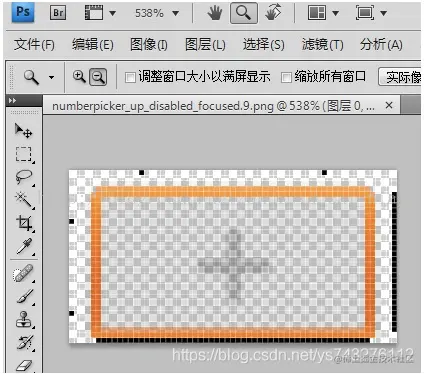Open the tool preset picker arrow

point(51,78)
